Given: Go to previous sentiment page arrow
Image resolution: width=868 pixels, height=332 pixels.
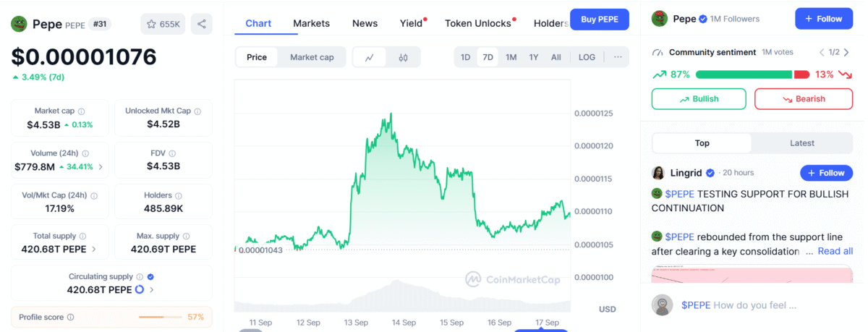Looking at the screenshot, I should click(822, 52).
